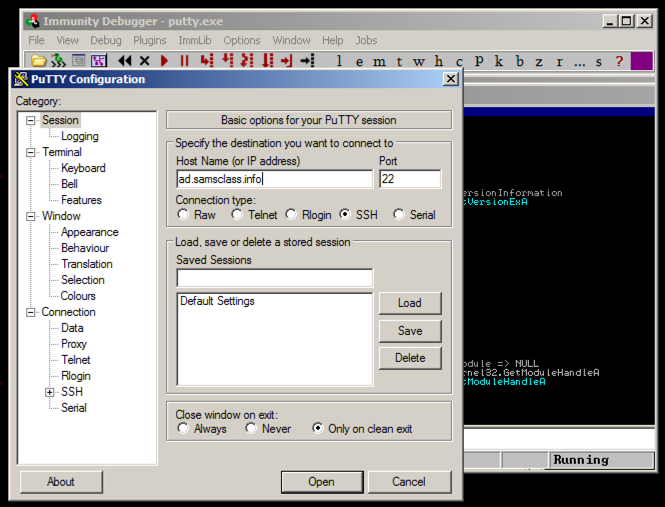Click the open file folder toolbar icon
The width and height of the screenshot is (665, 507).
(x=39, y=62)
